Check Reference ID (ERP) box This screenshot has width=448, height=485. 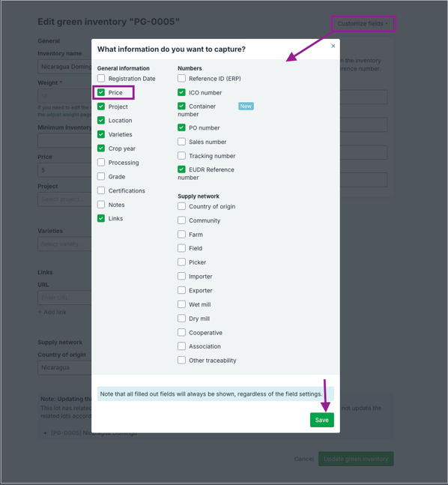181,78
